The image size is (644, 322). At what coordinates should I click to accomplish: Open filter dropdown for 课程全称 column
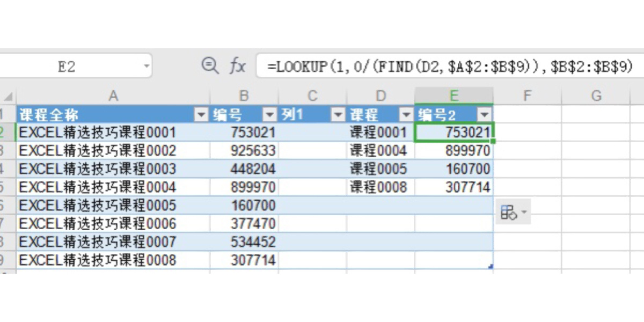(x=201, y=114)
